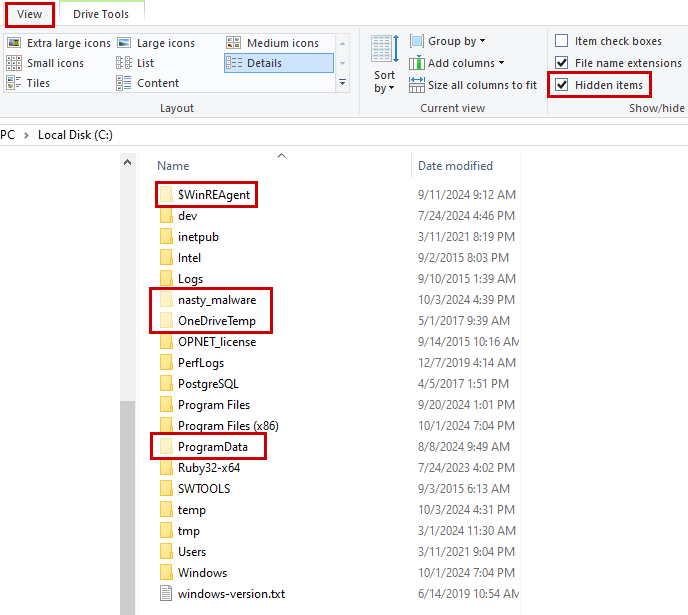Click the OneDriveTemp folder icon

coord(166,321)
